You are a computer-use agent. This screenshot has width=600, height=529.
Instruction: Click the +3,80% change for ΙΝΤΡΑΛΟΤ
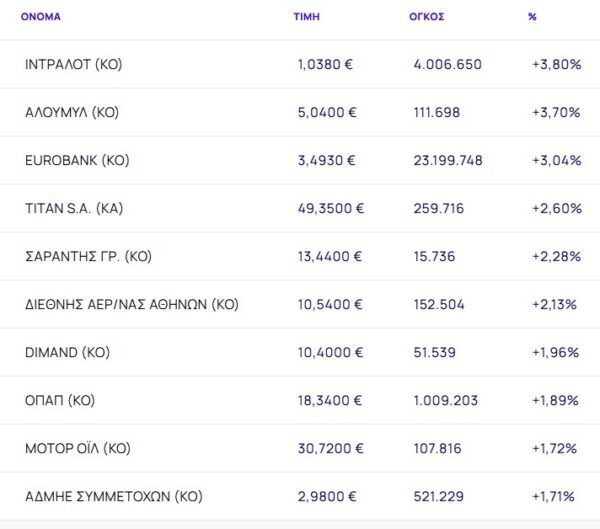click(x=556, y=65)
